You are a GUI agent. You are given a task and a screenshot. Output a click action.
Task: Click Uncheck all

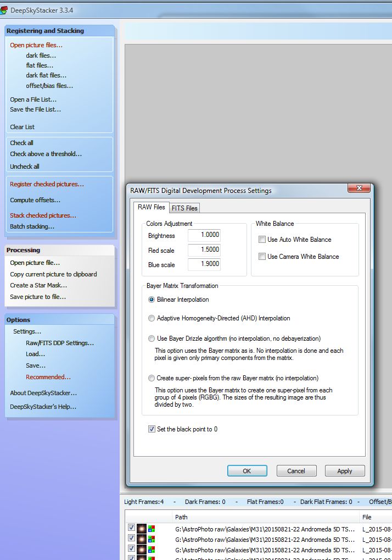(x=25, y=167)
